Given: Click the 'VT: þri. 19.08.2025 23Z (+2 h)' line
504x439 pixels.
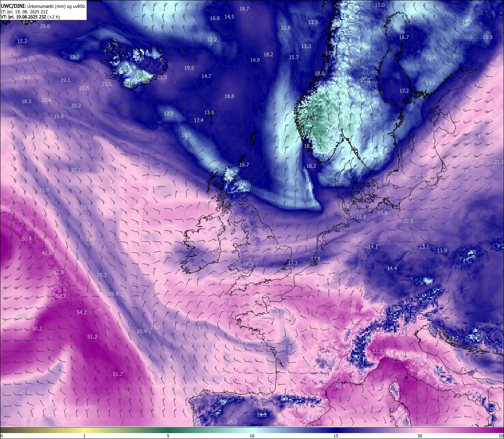Looking at the screenshot, I should tap(30, 17).
